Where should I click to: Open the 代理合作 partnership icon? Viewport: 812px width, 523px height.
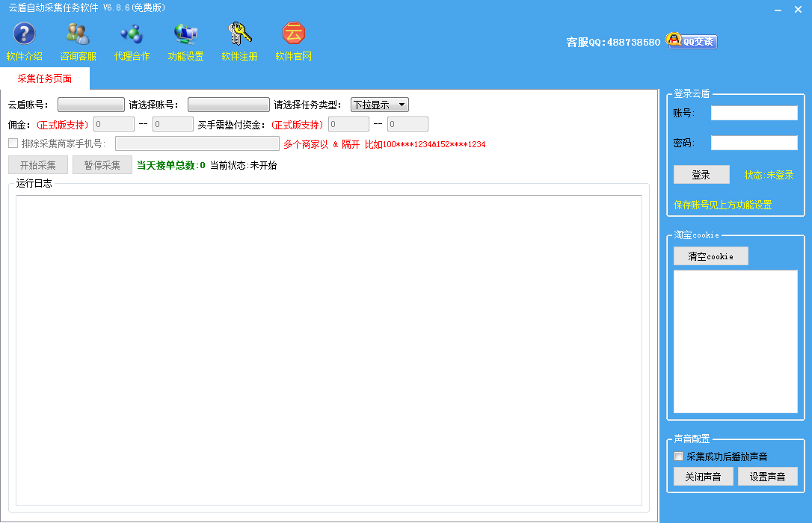click(132, 34)
